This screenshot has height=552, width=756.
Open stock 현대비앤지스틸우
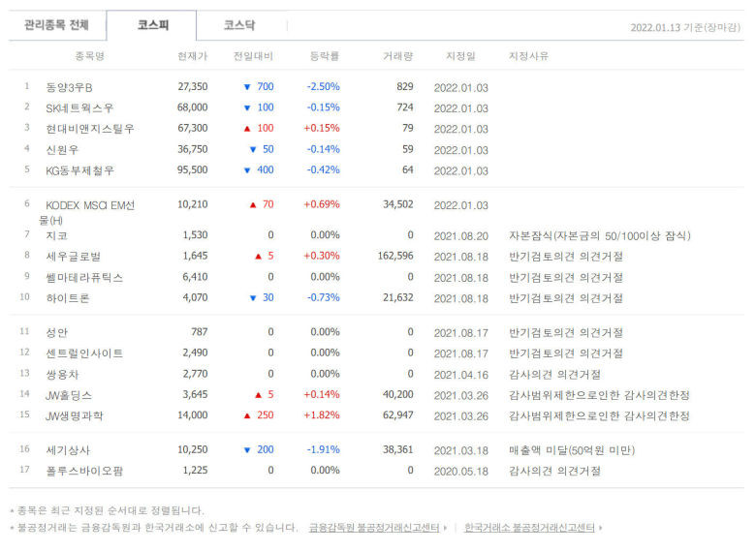90,129
